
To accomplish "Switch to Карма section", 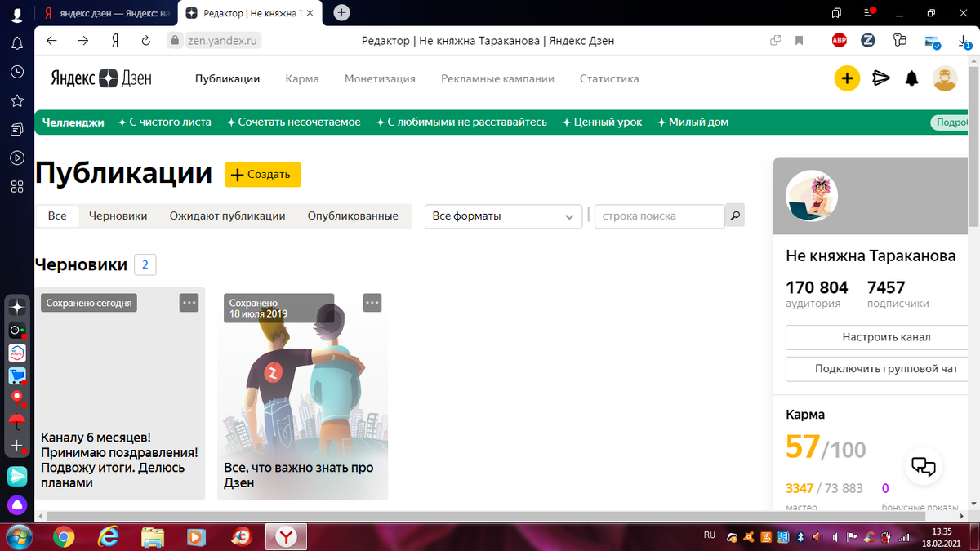I will click(x=302, y=79).
